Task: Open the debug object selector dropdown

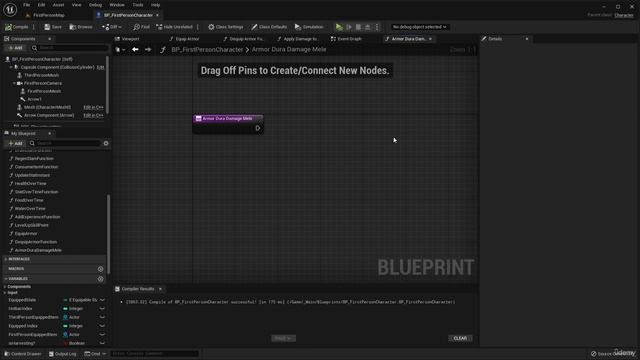Action: point(419,27)
